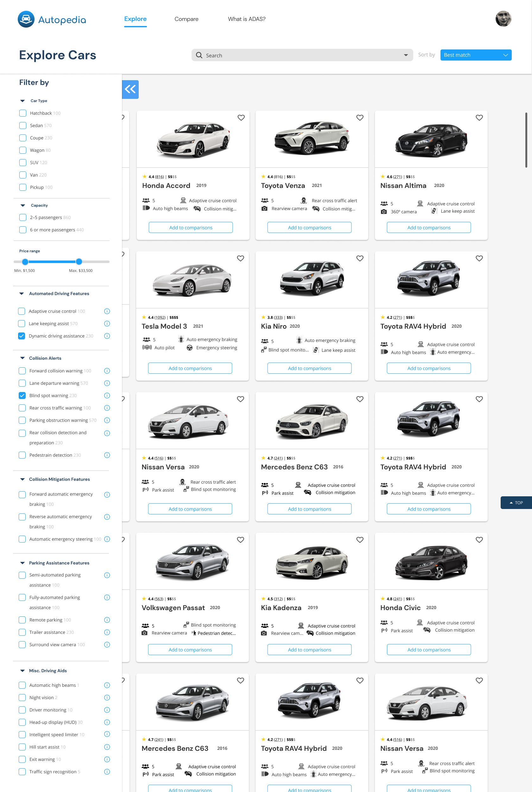Click the maximum price slider handle
The width and height of the screenshot is (532, 792).
[79, 262]
